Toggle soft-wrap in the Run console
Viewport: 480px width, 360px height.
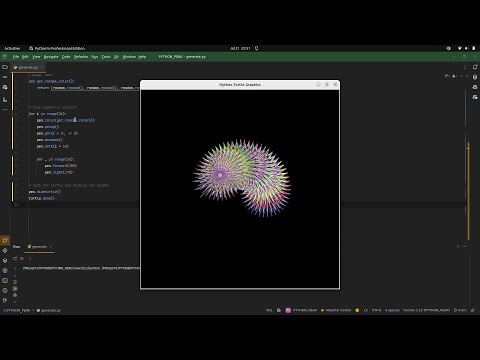click(15, 282)
